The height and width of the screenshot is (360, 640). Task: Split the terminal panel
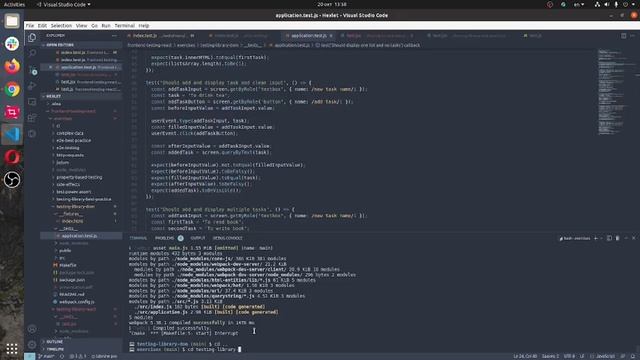[609, 238]
